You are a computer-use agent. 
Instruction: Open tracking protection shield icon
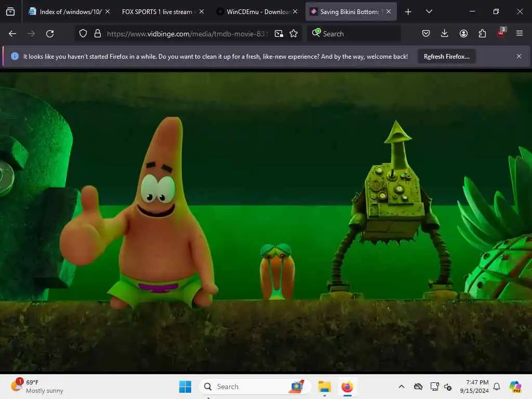(83, 34)
